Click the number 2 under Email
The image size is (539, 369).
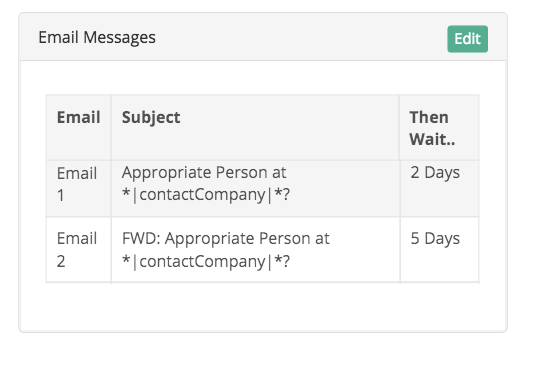tap(61, 262)
